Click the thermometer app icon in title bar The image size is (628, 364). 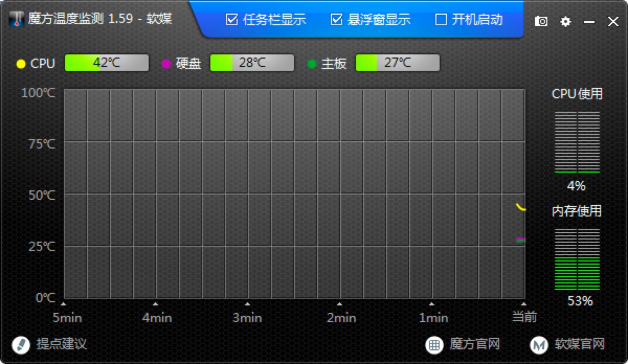[x=17, y=19]
